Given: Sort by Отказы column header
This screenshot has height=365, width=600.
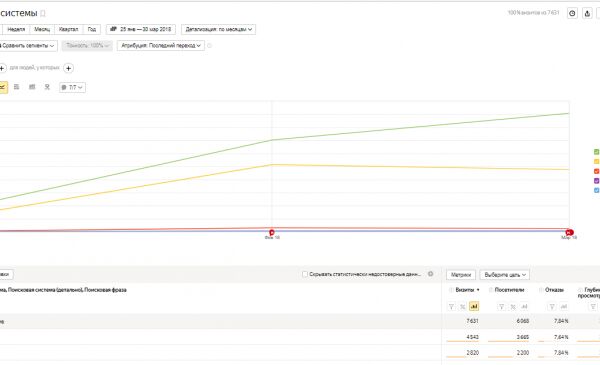Looking at the screenshot, I should click(x=554, y=290).
